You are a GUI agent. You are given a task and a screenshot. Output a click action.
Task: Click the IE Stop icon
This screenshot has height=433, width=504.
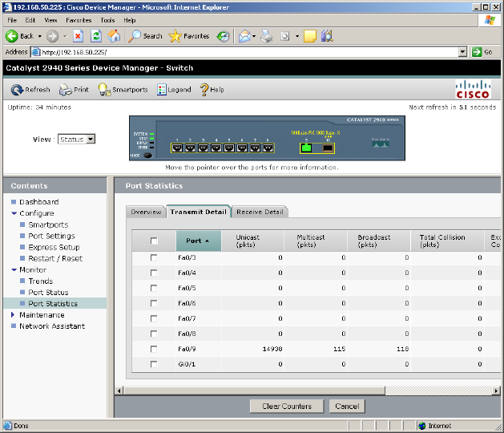point(78,36)
